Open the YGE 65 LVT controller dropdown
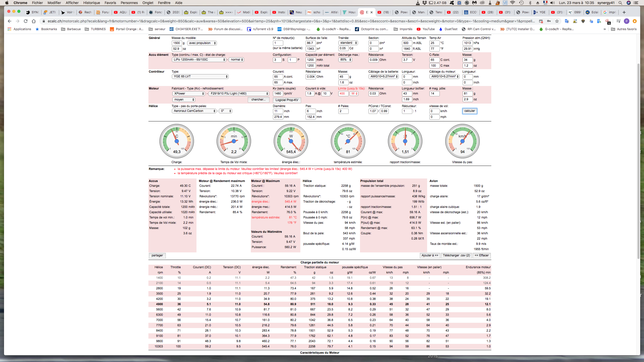 pyautogui.click(x=200, y=77)
